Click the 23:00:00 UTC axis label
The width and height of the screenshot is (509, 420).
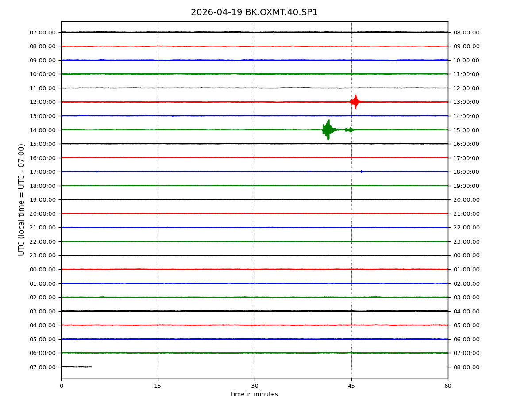[x=43, y=256]
